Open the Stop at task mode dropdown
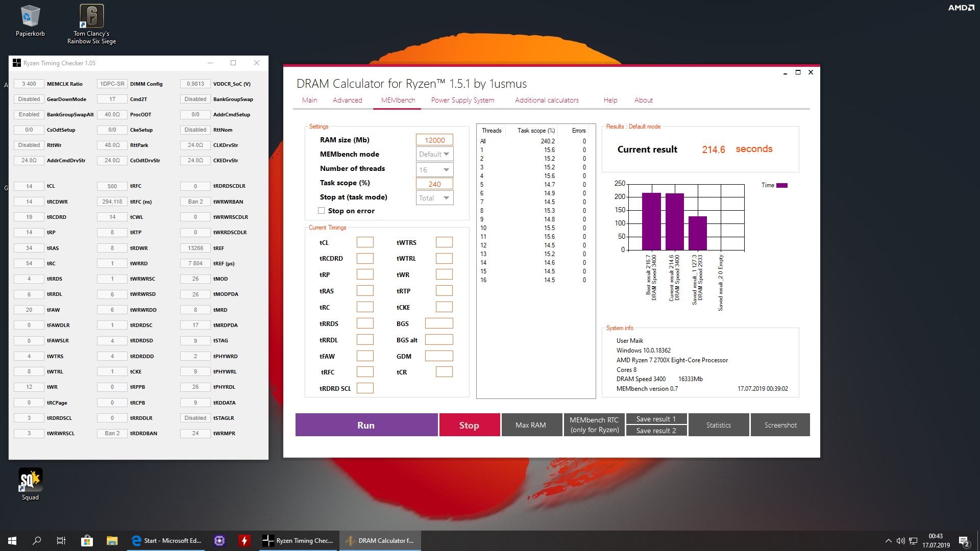Screen dimensions: 980x551 [x=434, y=198]
